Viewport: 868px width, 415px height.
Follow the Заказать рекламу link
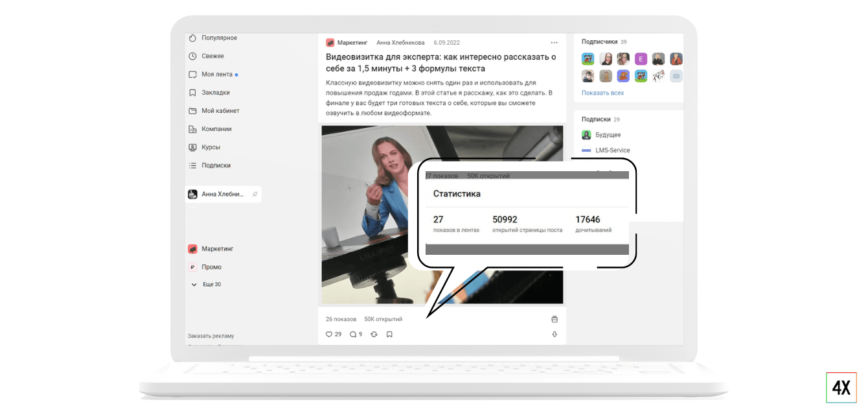point(211,336)
